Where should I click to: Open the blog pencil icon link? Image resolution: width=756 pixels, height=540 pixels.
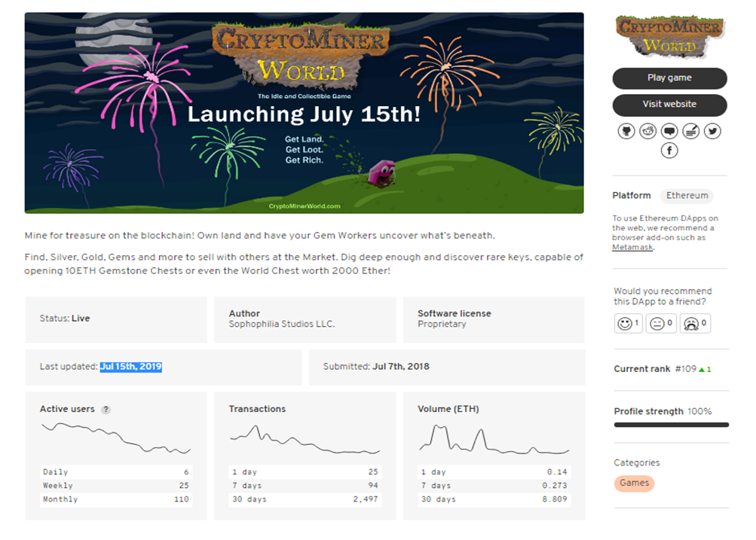691,131
